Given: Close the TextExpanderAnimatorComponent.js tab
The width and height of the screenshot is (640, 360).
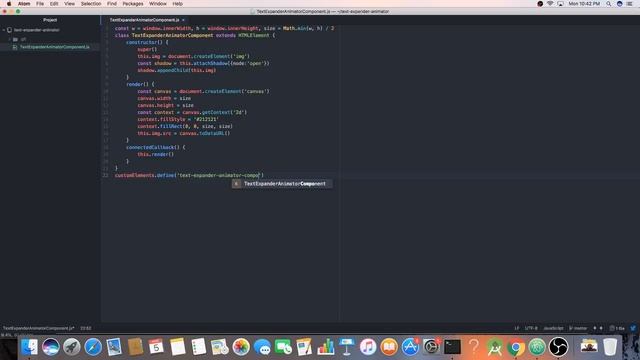Looking at the screenshot, I should tap(183, 20).
